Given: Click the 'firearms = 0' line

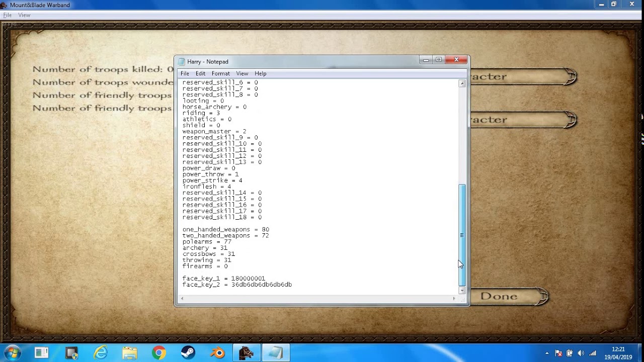Looking at the screenshot, I should coord(205,266).
